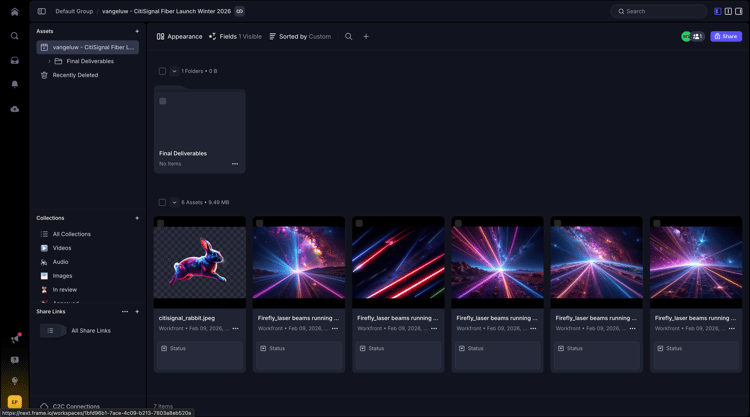Toggle the sidebar panel icon beside Default Group
This screenshot has width=750, height=417.
42,11
